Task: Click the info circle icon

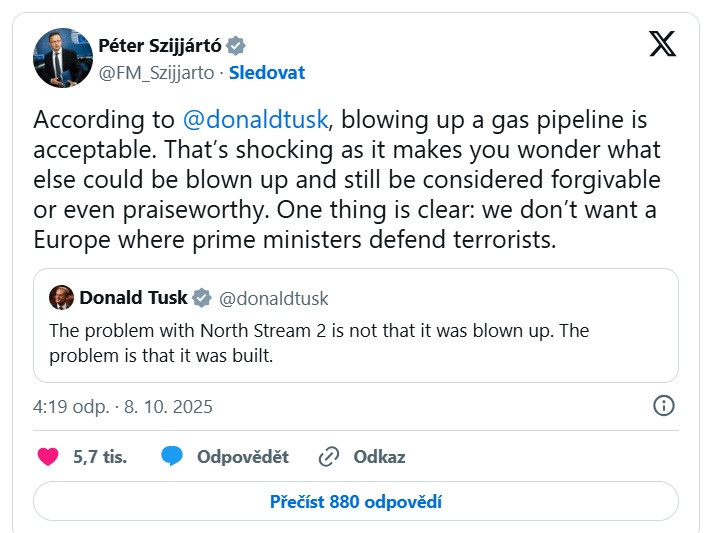Action: click(x=663, y=405)
